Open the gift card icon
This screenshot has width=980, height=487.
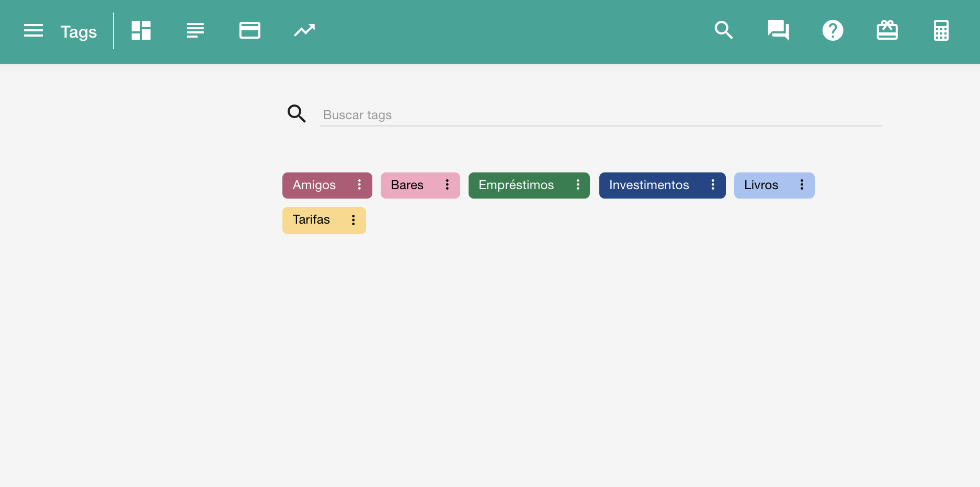pyautogui.click(x=887, y=31)
